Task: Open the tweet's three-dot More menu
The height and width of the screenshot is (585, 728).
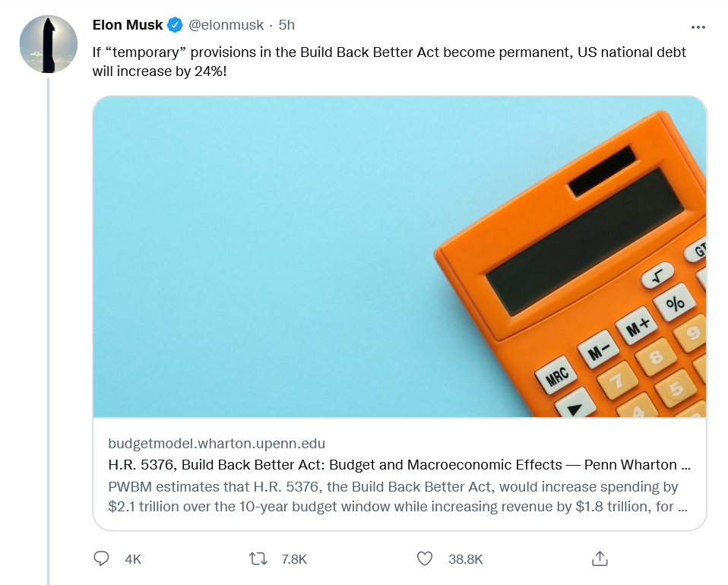Action: [698, 27]
